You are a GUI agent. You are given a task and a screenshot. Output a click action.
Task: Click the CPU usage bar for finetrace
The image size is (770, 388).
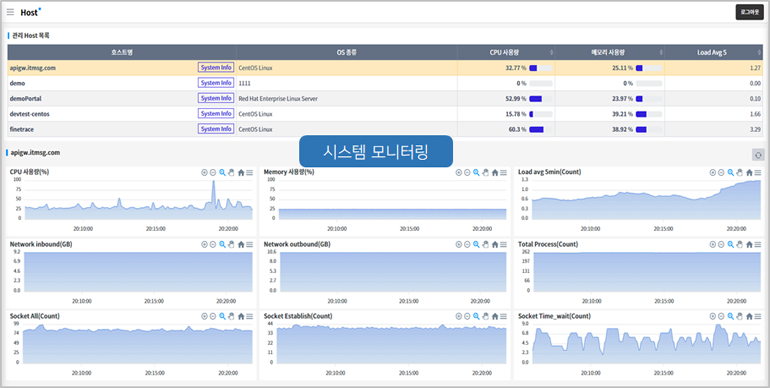point(541,129)
